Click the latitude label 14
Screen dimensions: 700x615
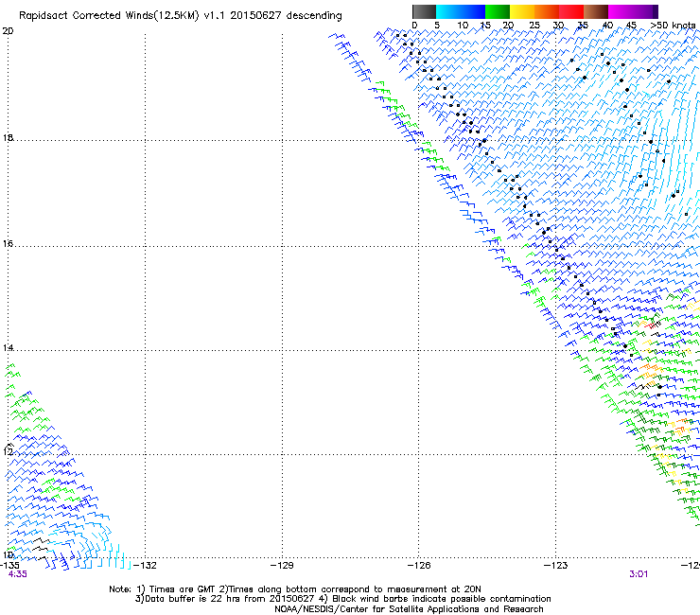[8, 348]
